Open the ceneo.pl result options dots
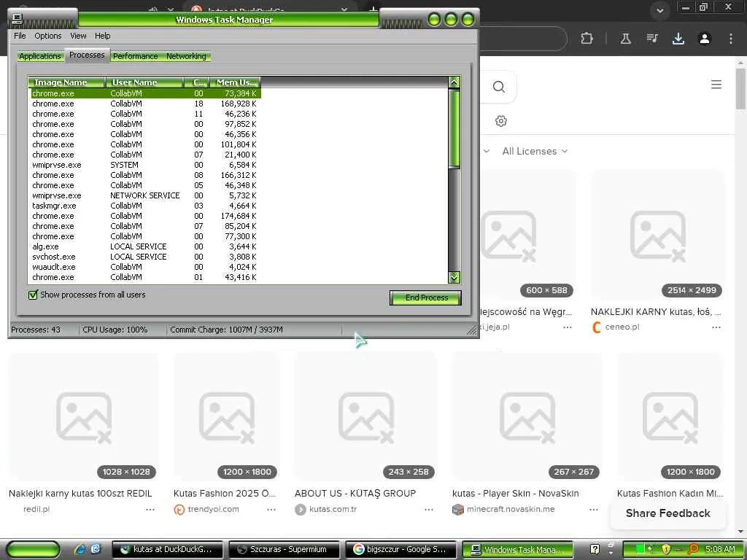The width and height of the screenshot is (747, 560). coord(716,327)
